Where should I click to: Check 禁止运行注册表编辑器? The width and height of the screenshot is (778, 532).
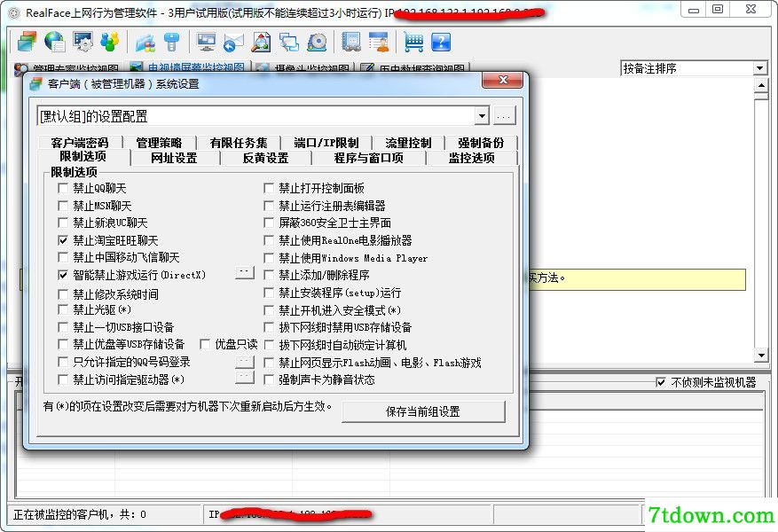point(269,206)
